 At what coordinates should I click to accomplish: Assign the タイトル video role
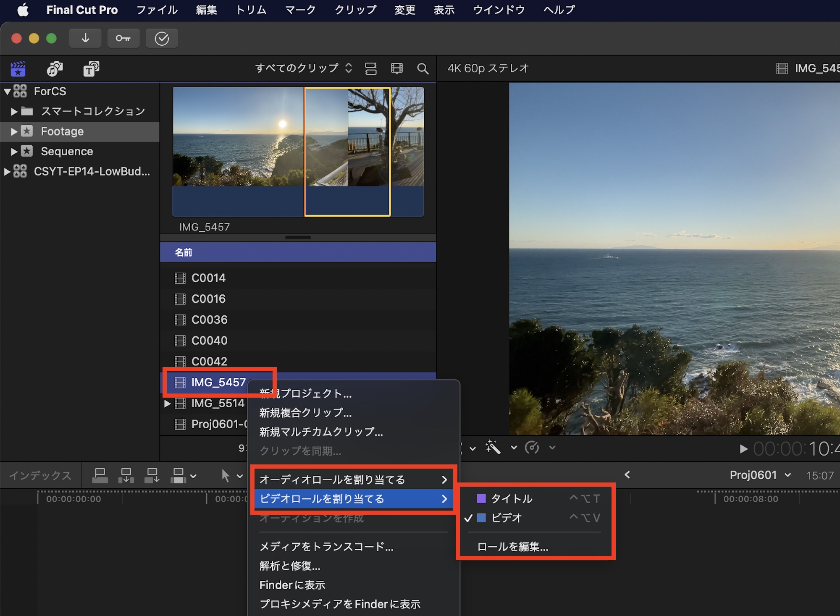512,498
